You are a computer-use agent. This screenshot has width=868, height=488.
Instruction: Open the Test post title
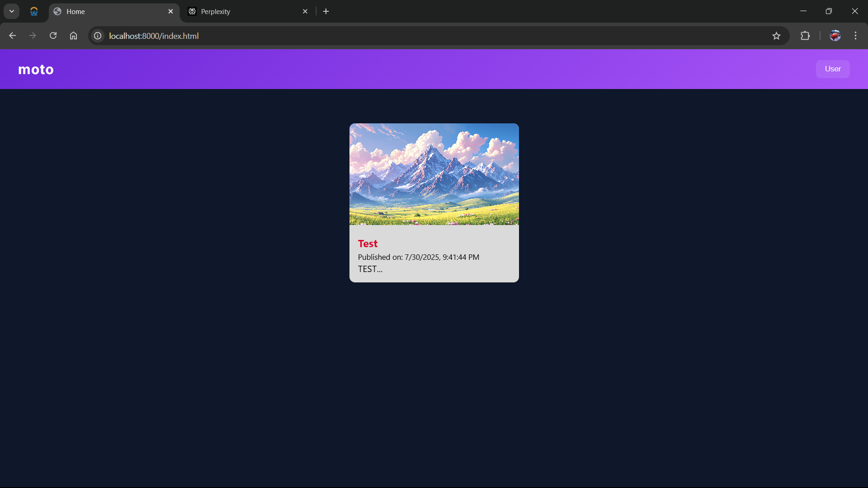[368, 244]
